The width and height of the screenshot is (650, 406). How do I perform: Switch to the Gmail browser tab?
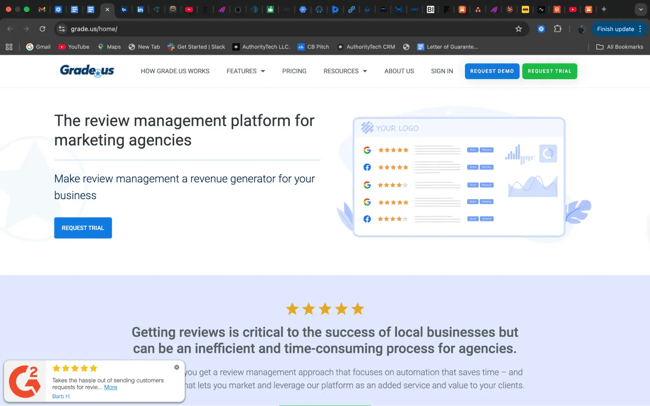click(42, 9)
